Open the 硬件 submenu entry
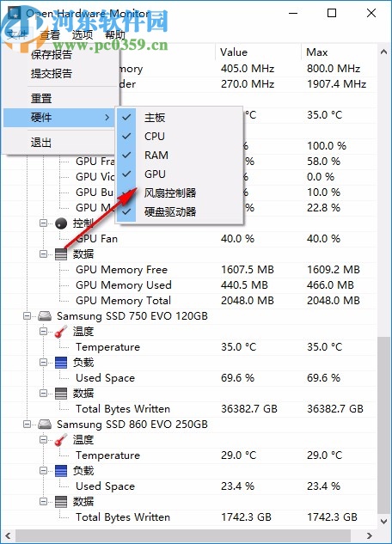Image resolution: width=392 pixels, height=544 pixels. coord(59,117)
